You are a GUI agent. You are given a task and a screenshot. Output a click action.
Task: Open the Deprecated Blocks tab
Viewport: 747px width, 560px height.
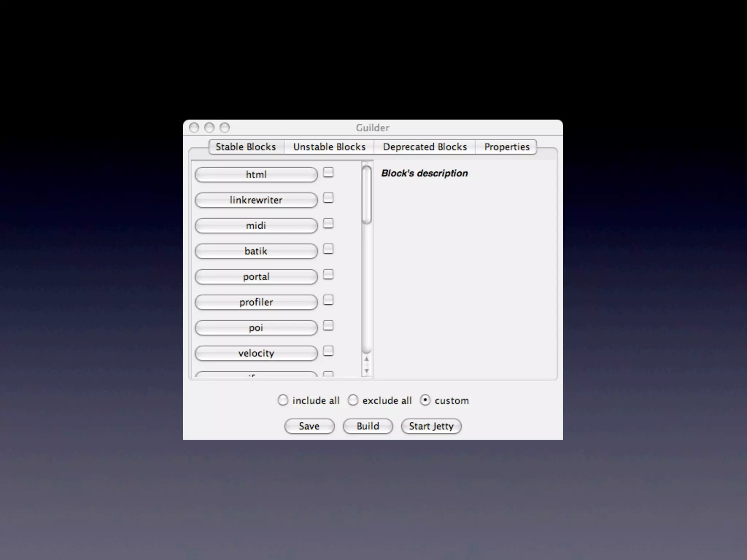click(425, 147)
